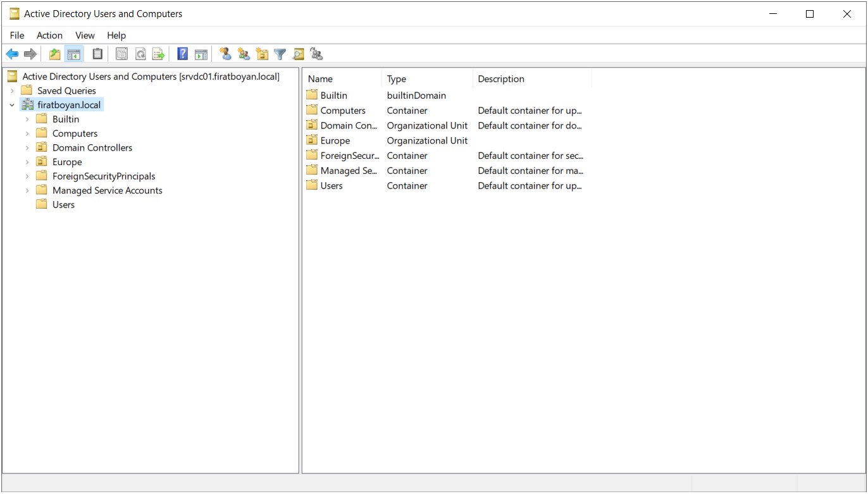Expand the Builtin tree node
The width and height of the screenshot is (868, 494).
click(x=27, y=119)
